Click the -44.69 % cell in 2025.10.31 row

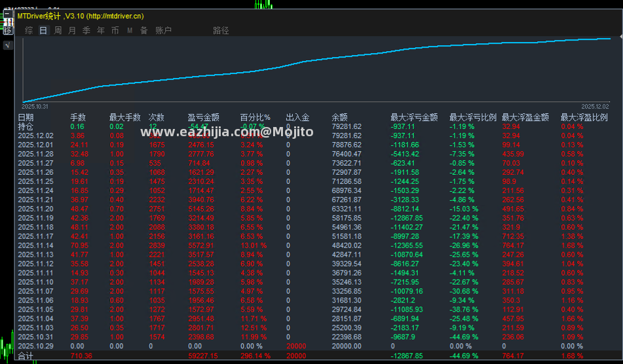click(x=464, y=337)
